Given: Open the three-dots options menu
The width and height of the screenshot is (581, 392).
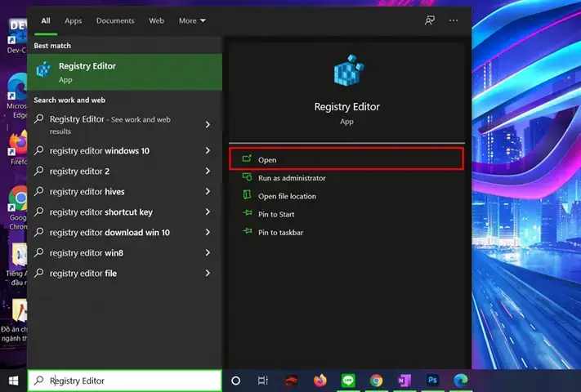Looking at the screenshot, I should (x=454, y=20).
